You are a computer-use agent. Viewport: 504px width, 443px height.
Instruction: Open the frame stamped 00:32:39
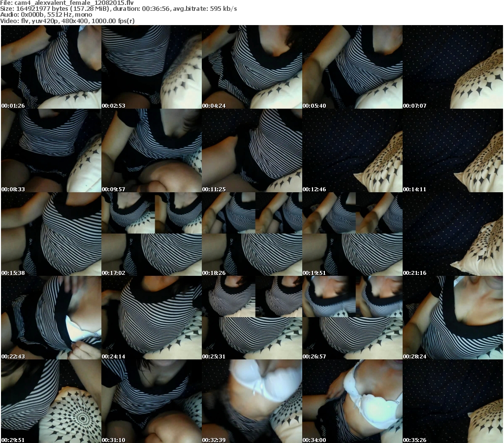click(252, 401)
